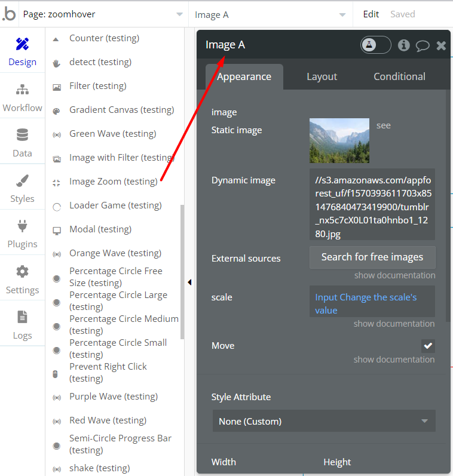Viewport: 453px width, 476px height.
Task: Click the hand icon beside detect (testing)
Action: 57,63
